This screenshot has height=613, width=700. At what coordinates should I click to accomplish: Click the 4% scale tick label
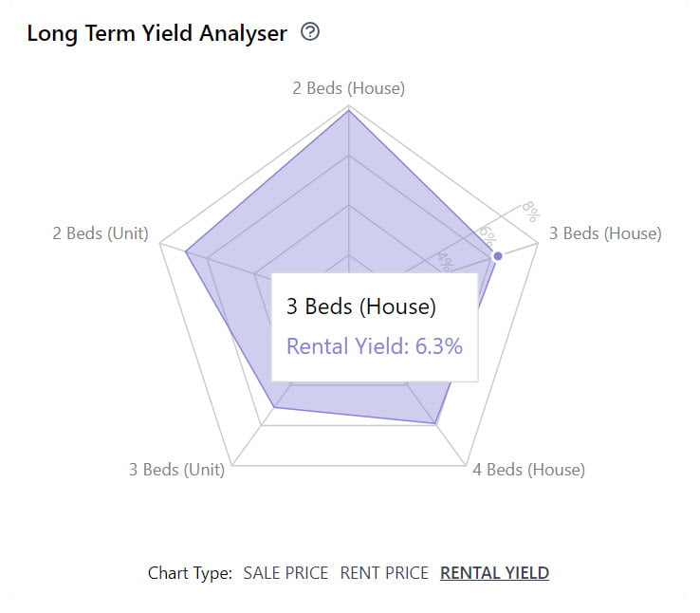pos(446,261)
